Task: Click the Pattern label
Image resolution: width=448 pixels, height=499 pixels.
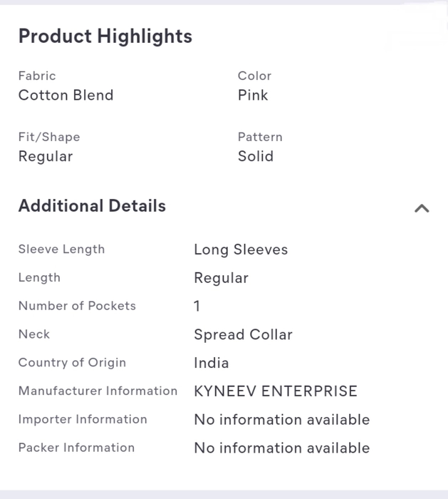Action: click(x=260, y=137)
